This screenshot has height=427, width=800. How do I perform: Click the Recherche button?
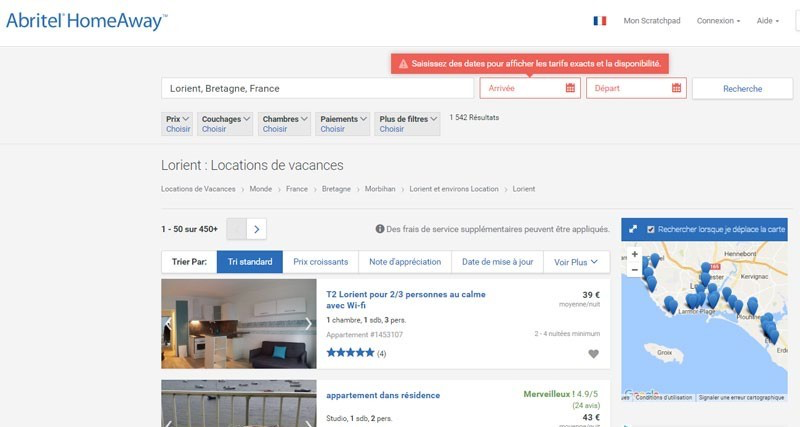[742, 88]
